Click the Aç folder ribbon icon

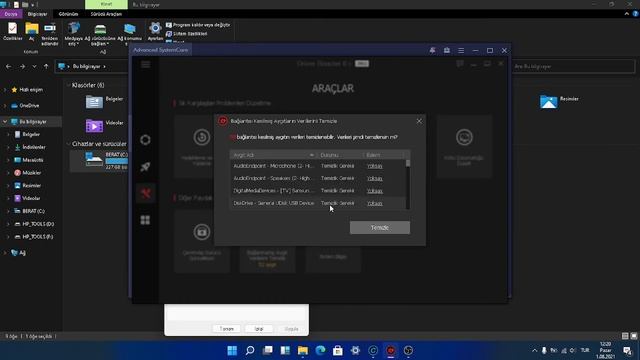pyautogui.click(x=32, y=31)
